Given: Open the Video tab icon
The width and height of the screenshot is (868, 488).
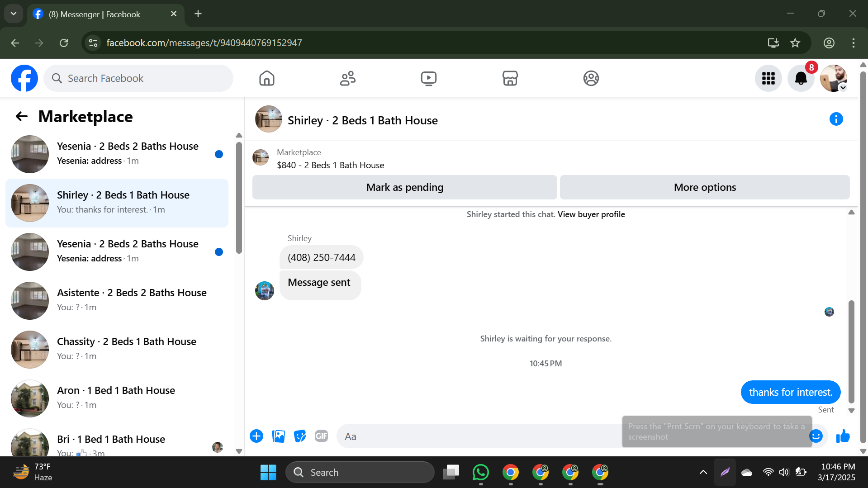Looking at the screenshot, I should pos(429,78).
